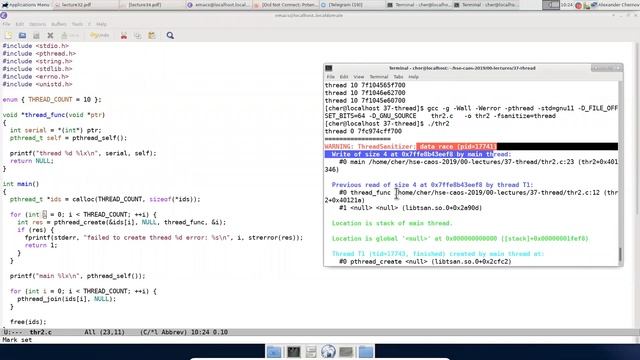Open the file manager cabinet icon in dock
Viewport: 640px width, 360px height.
coord(311,351)
